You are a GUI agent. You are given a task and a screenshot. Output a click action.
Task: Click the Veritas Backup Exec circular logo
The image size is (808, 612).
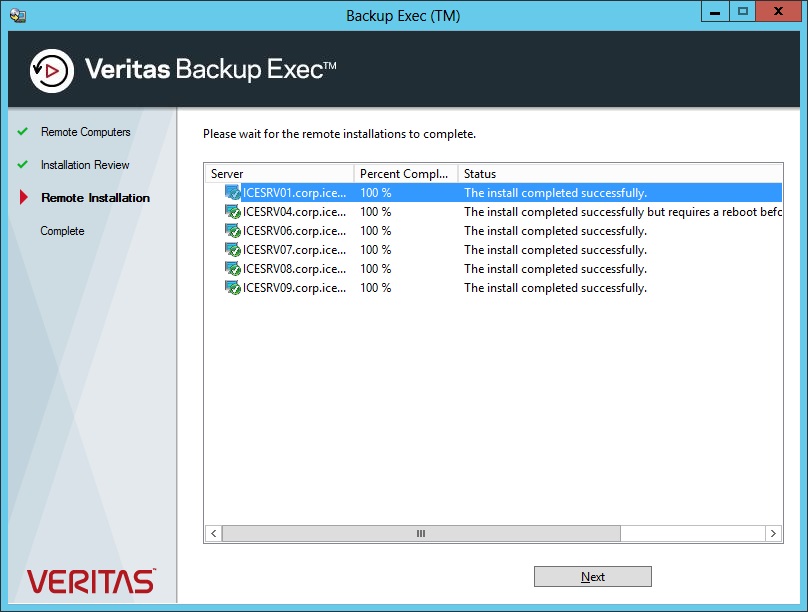(52, 71)
